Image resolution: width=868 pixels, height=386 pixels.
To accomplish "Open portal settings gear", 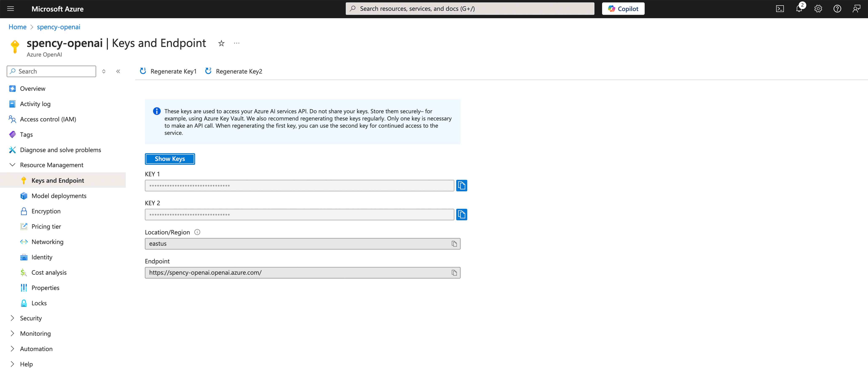I will coord(818,9).
